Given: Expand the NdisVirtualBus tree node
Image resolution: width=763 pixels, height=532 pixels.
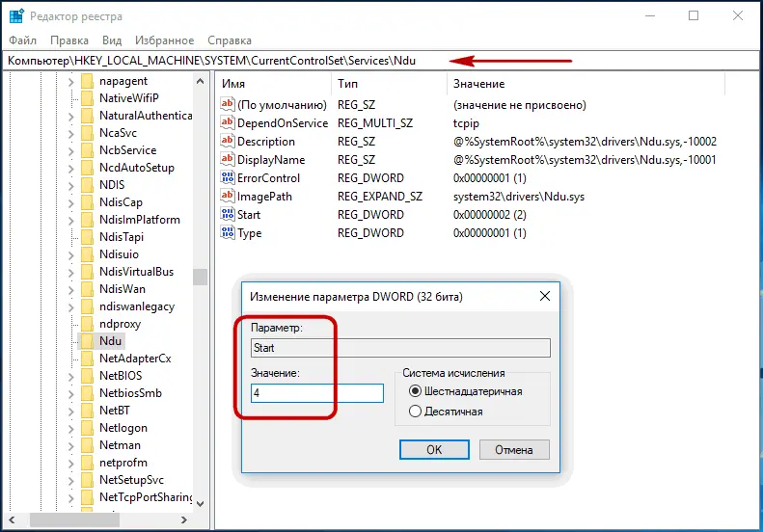Looking at the screenshot, I should coord(71,273).
